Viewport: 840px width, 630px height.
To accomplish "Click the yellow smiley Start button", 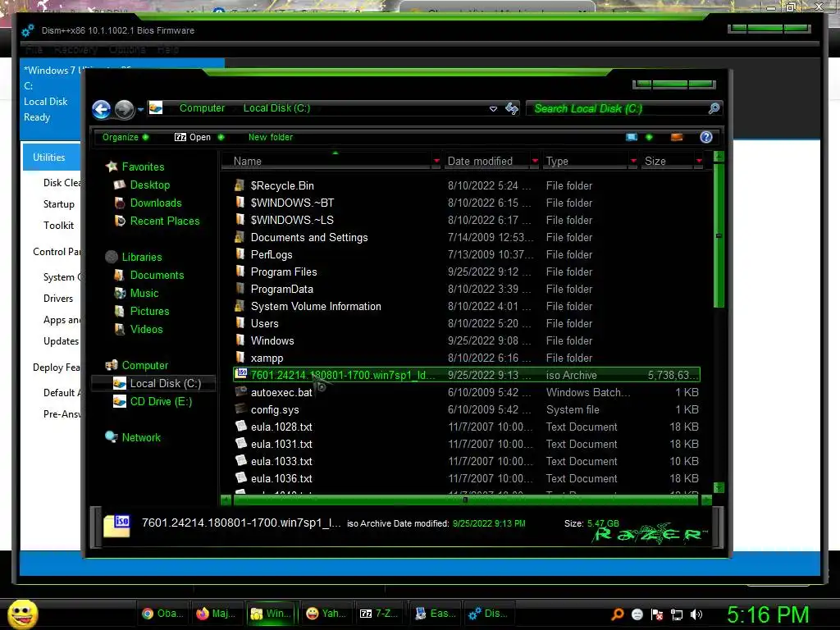I will 23,614.
